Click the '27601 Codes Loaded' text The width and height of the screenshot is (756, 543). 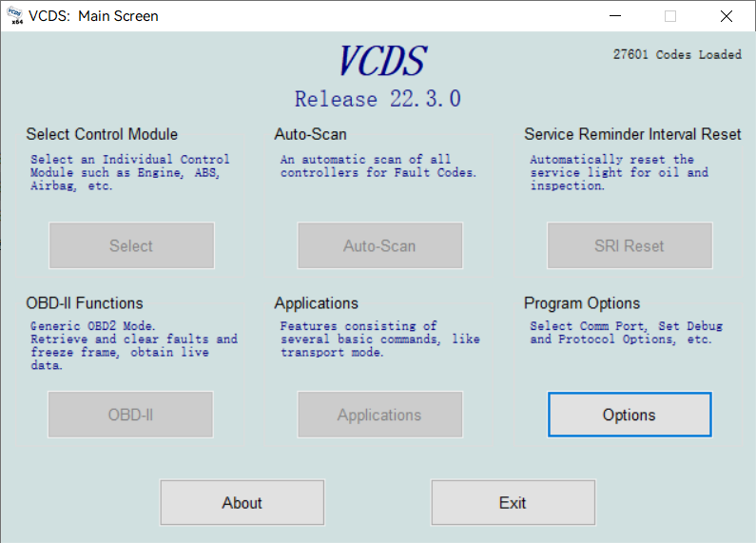(677, 54)
